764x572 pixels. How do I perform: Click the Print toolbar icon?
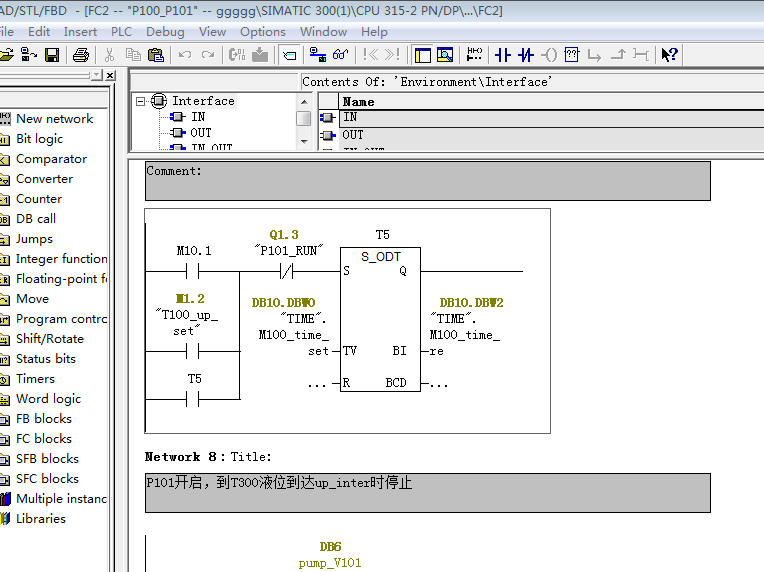81,55
